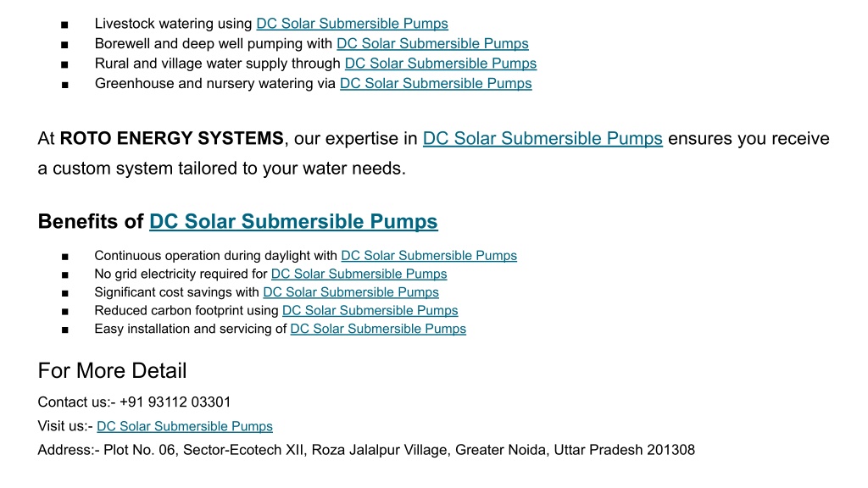Open the link after 'Livestock watering using'
The height and width of the screenshot is (488, 868).
tap(352, 24)
